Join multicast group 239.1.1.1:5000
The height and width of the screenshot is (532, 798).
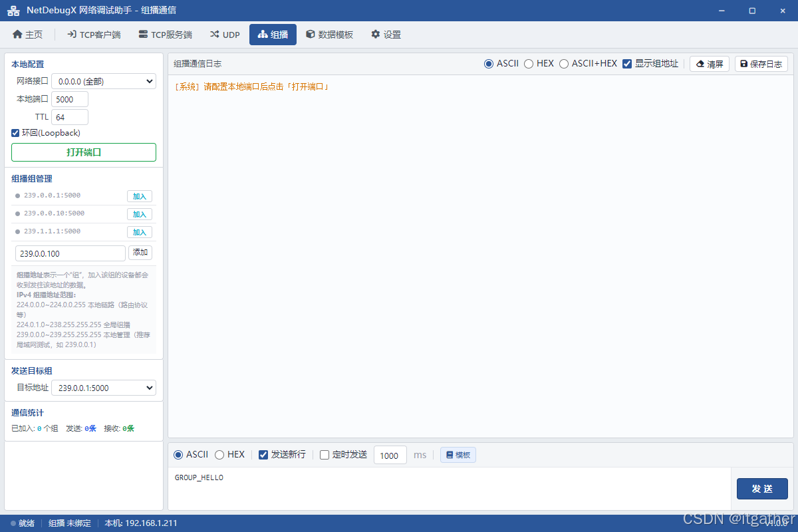140,232
